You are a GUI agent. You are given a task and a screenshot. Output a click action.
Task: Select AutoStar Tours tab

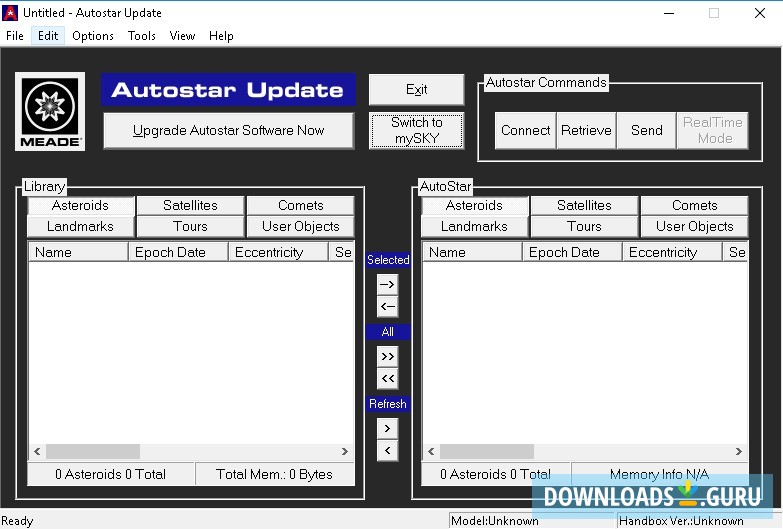[x=584, y=226]
